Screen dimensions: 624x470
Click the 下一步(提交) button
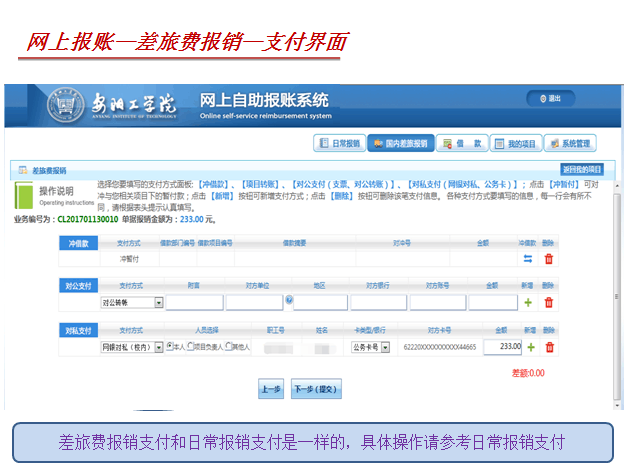(316, 389)
